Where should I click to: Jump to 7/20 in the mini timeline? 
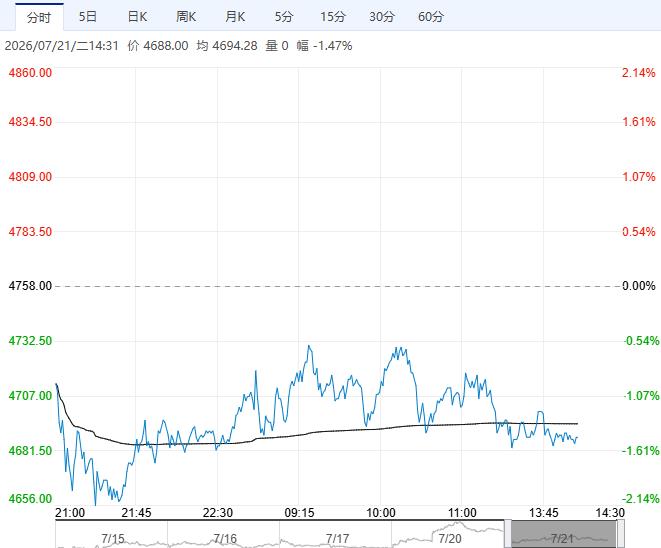click(450, 539)
